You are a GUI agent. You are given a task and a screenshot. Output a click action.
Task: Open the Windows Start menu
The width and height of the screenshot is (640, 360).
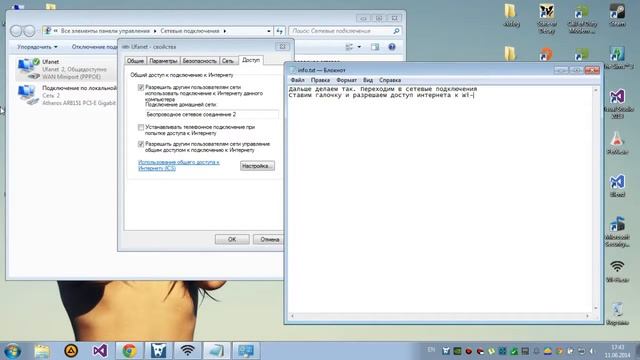12,351
